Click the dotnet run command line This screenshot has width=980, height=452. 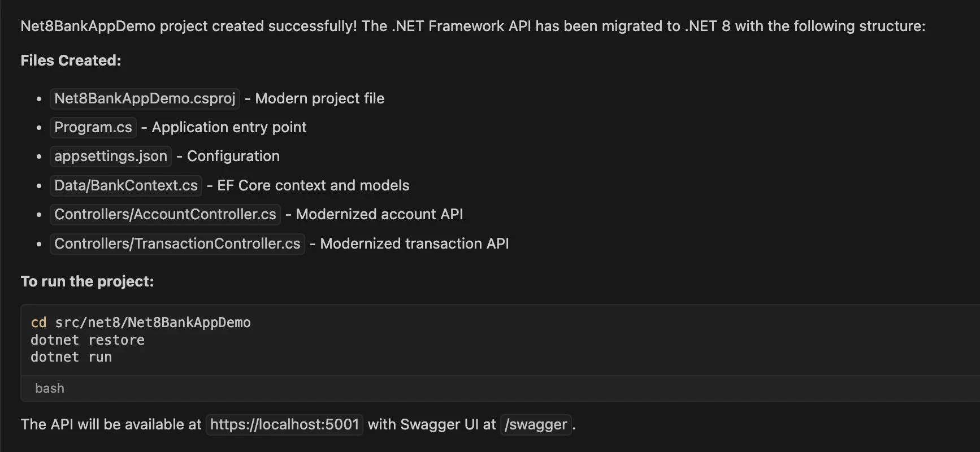coord(71,357)
